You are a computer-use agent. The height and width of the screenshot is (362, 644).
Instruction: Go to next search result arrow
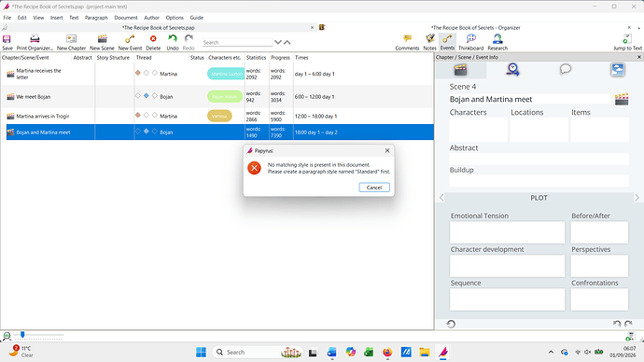coord(278,42)
